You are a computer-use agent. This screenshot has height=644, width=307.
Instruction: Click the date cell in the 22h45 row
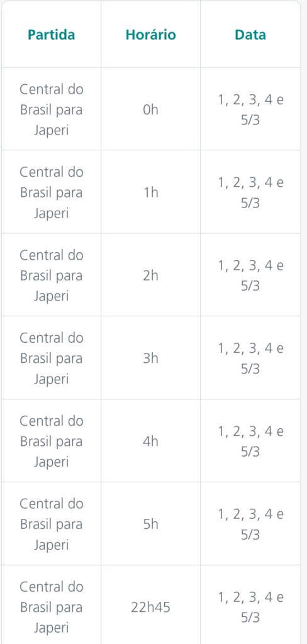point(250,604)
